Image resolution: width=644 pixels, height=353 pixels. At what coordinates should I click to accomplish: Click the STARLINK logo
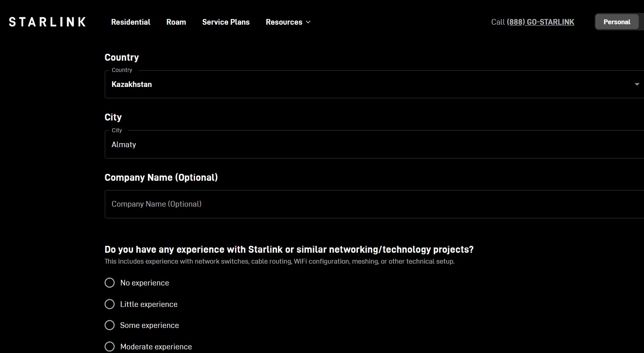click(x=47, y=22)
